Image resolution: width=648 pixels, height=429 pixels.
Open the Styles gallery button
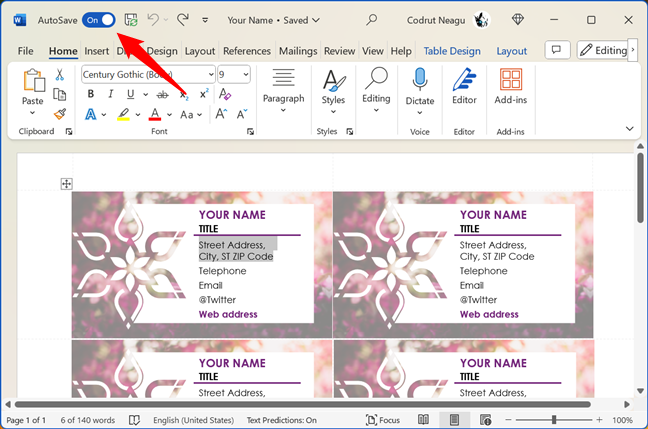coord(334,91)
